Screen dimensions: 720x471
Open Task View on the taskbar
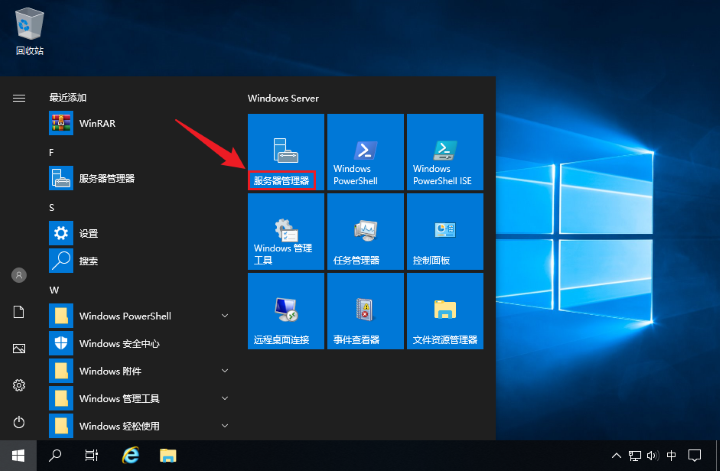click(x=92, y=456)
